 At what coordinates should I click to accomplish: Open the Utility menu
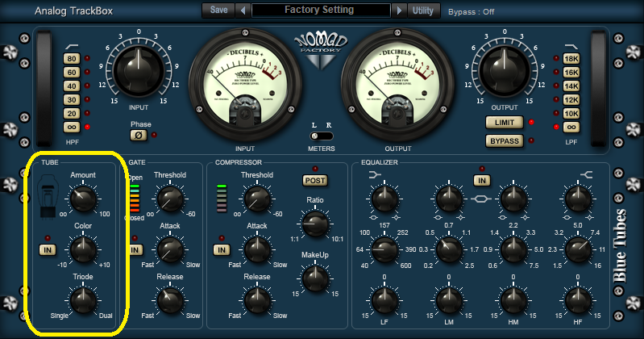coord(423,10)
